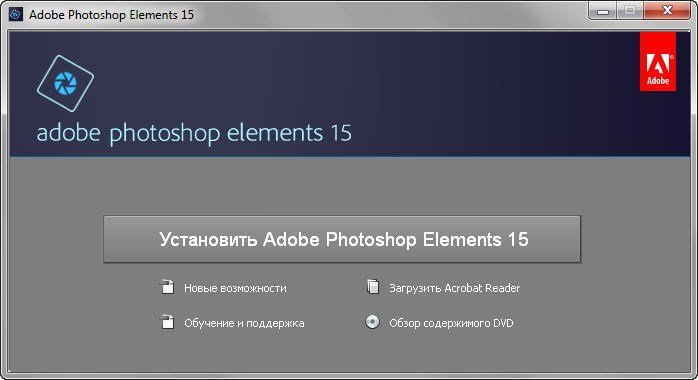The width and height of the screenshot is (698, 380).
Task: Open the Обзор содержимого DVD link
Action: (451, 323)
